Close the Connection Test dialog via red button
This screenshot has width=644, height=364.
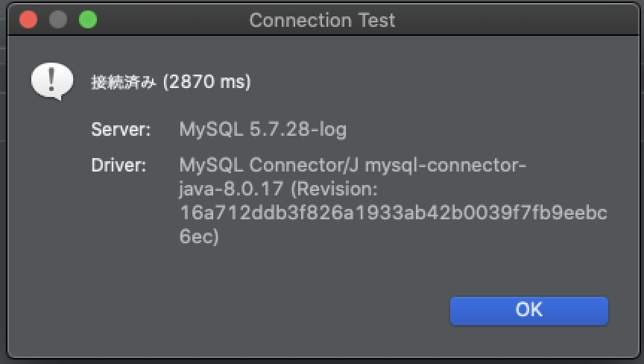[28, 20]
